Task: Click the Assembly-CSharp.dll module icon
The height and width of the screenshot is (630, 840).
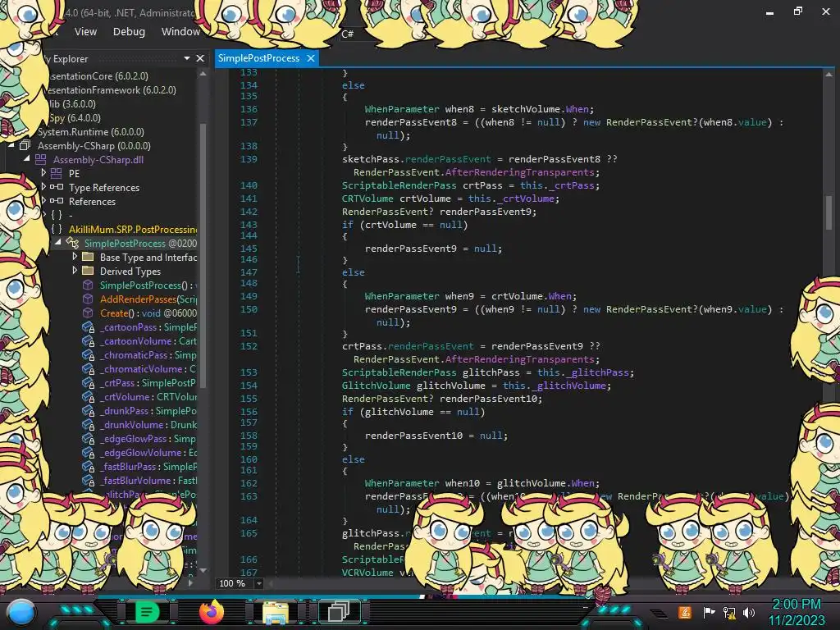Action: click(41, 159)
